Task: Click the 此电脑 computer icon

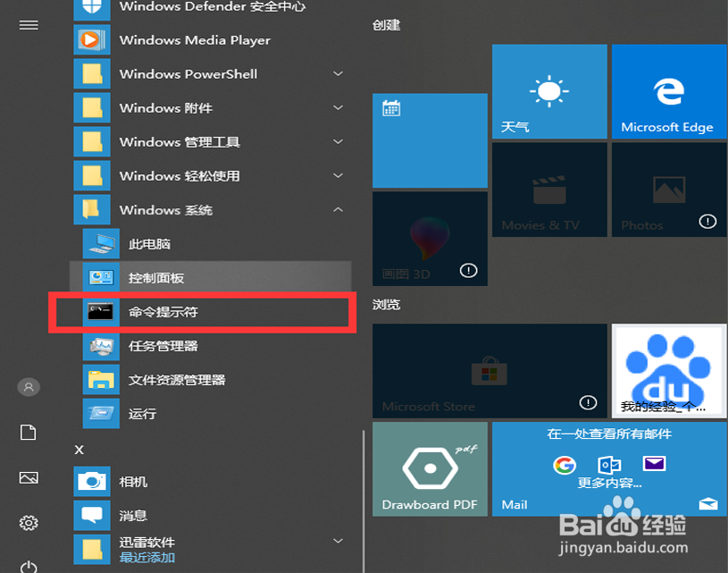Action: click(101, 243)
